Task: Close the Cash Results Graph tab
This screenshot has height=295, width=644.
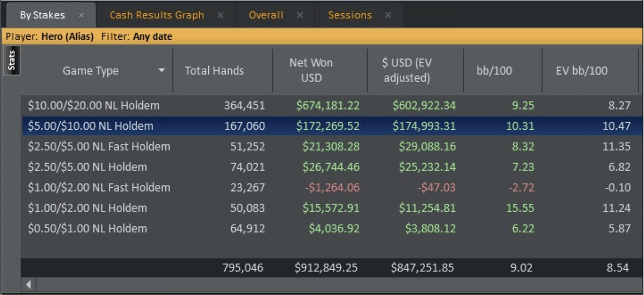Action: [221, 15]
